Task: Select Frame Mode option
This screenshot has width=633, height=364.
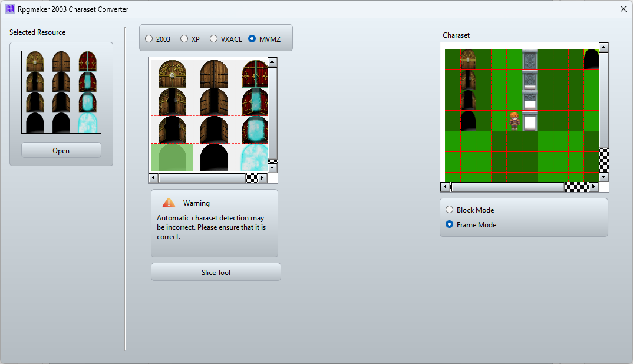Action: (449, 224)
